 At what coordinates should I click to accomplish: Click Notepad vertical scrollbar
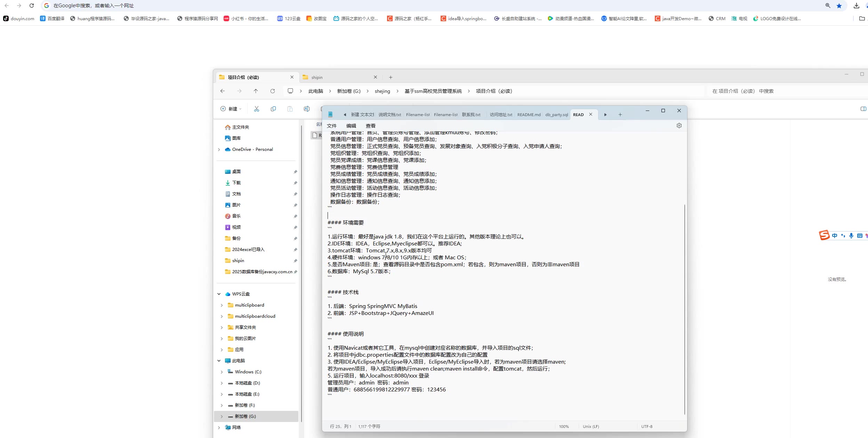[x=684, y=309]
